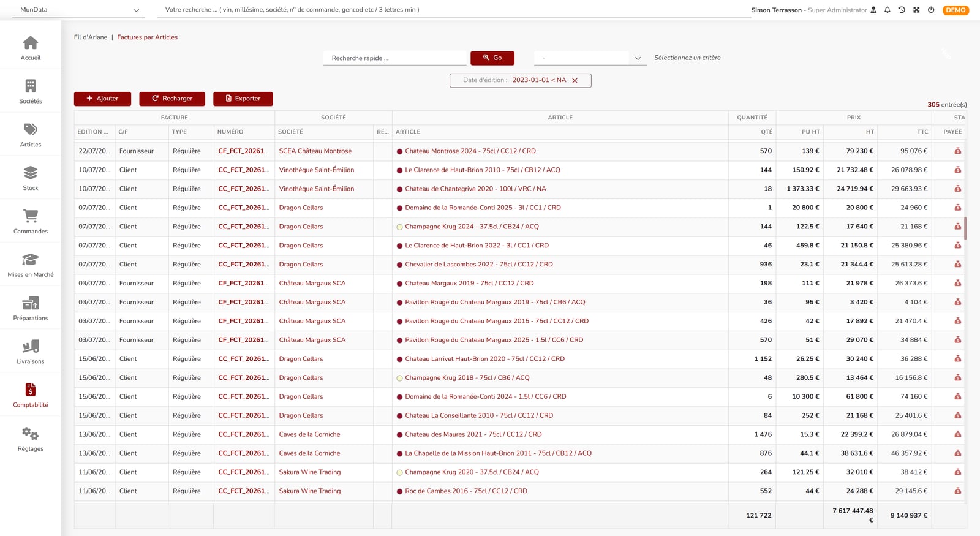Open the Livraisons section
The height and width of the screenshot is (536, 980).
pyautogui.click(x=31, y=352)
